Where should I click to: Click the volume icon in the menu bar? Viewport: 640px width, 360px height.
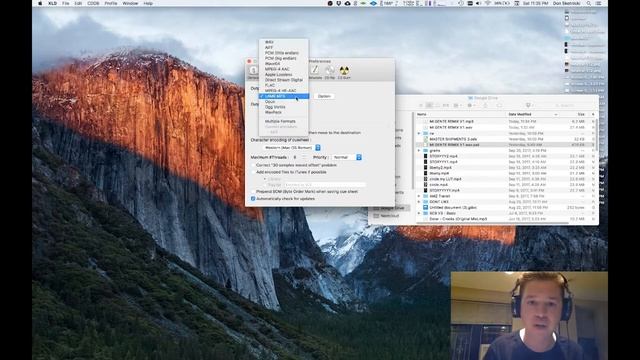(478, 3)
